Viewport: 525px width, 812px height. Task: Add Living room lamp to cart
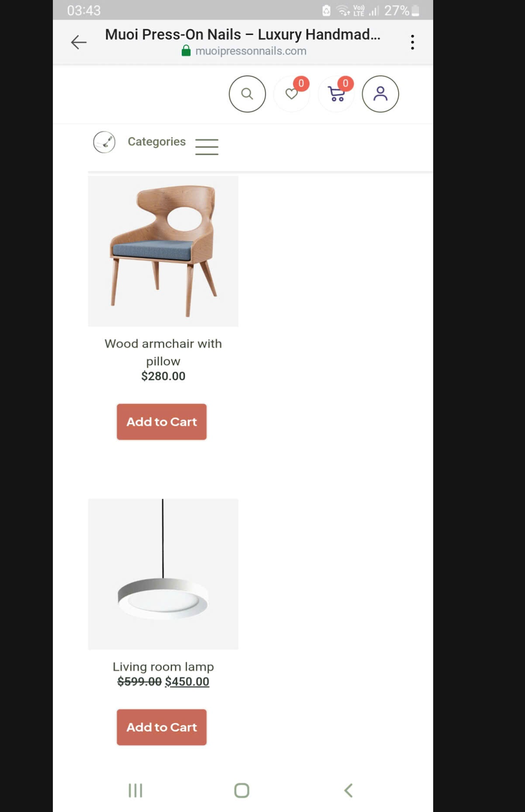[162, 727]
